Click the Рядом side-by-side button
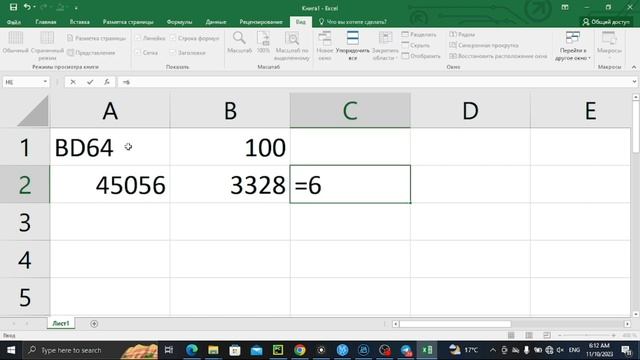Viewport: 640px width, 360px height. tap(462, 35)
